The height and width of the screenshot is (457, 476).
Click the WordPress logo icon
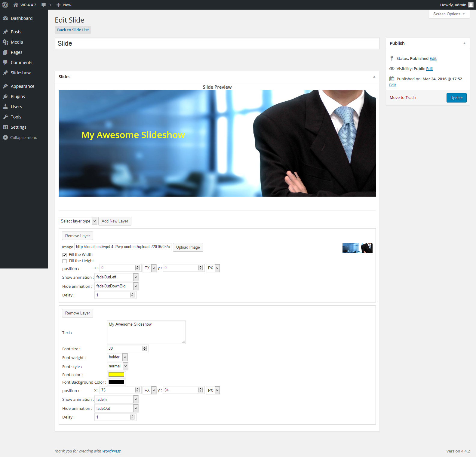pyautogui.click(x=5, y=5)
